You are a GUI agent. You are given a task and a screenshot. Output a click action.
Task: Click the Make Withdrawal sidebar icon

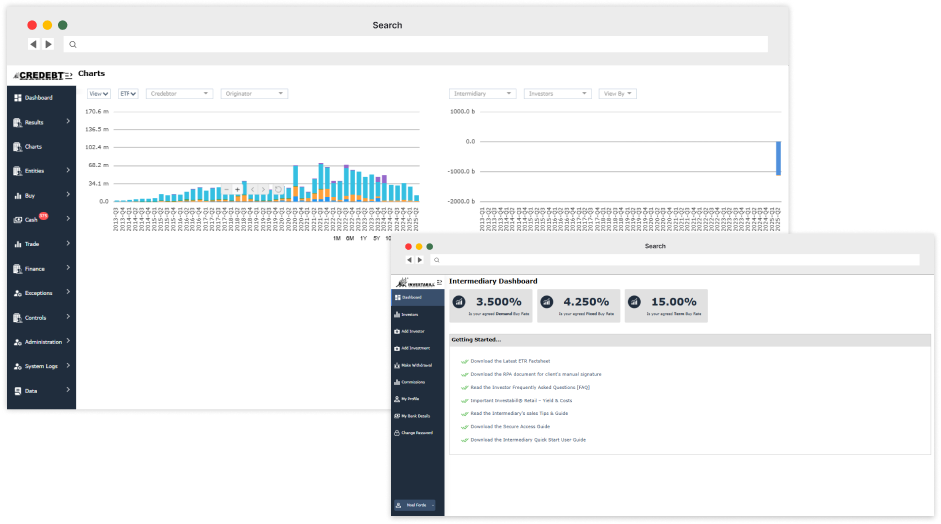coord(397,365)
